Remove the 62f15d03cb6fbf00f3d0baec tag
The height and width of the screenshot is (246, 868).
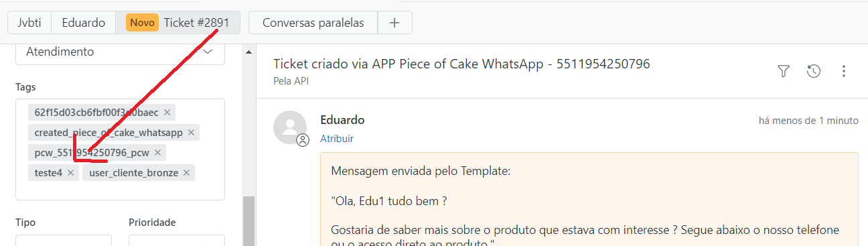coord(167,112)
